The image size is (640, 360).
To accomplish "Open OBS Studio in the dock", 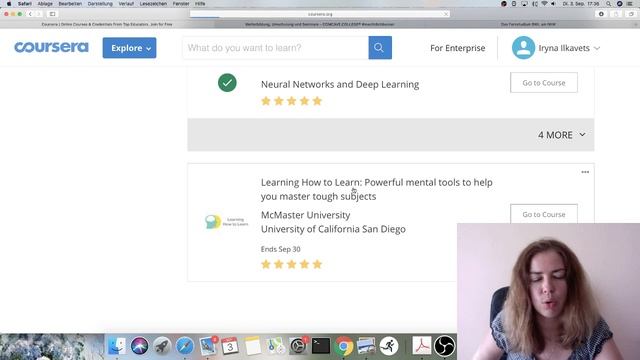I will (444, 346).
